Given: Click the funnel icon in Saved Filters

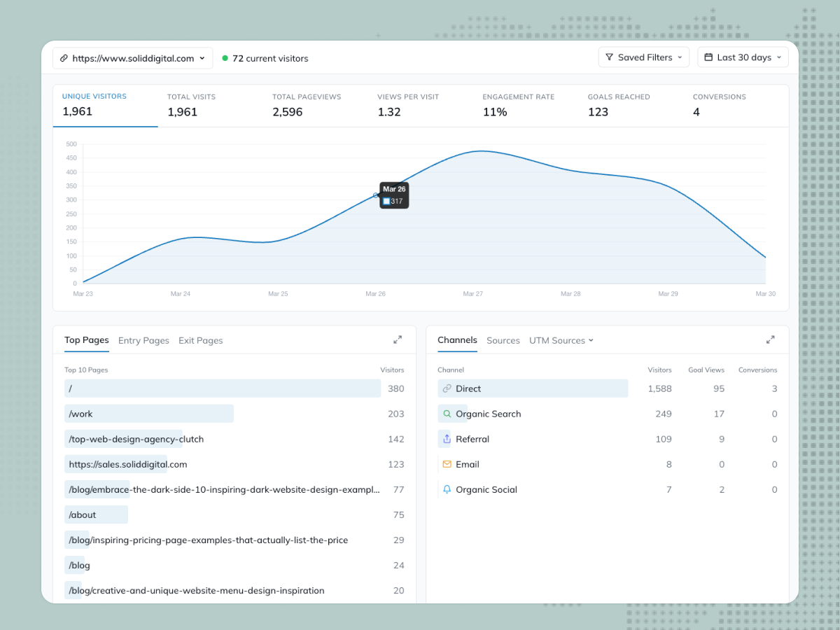Looking at the screenshot, I should click(610, 57).
